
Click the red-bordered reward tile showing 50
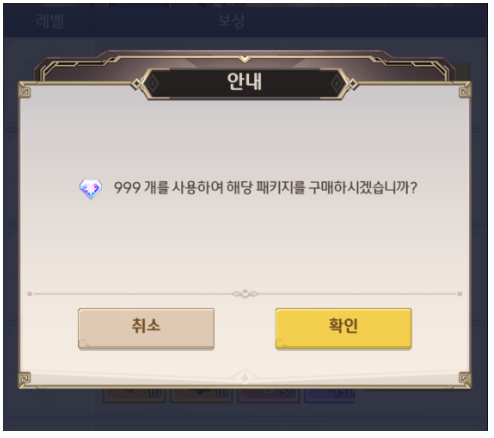point(269,396)
